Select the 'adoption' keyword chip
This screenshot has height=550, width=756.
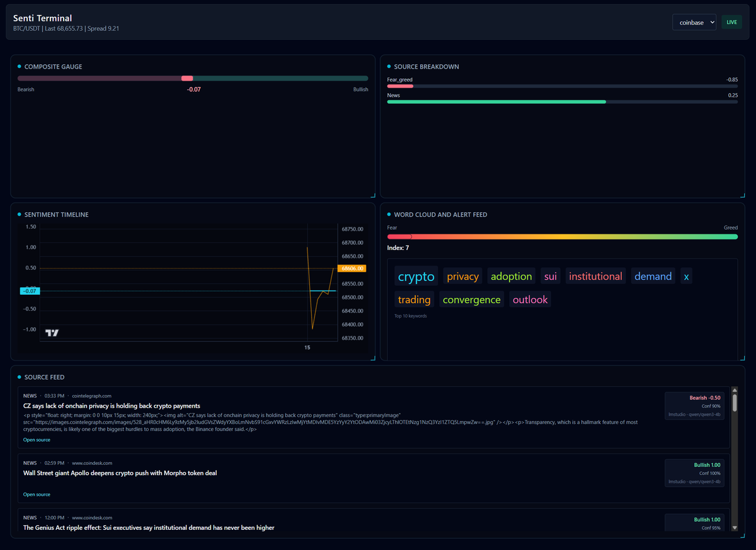click(512, 277)
